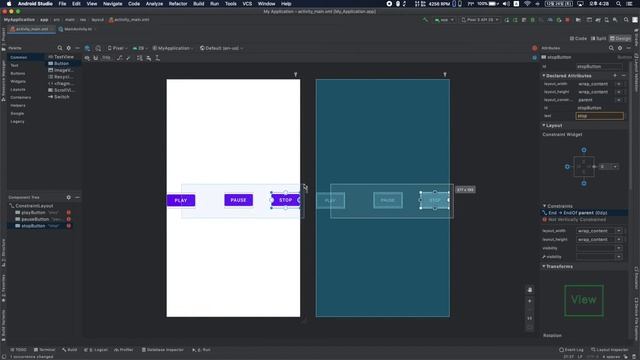Screen dimensions: 640x360
Task: Open File menu
Action: 62,4
